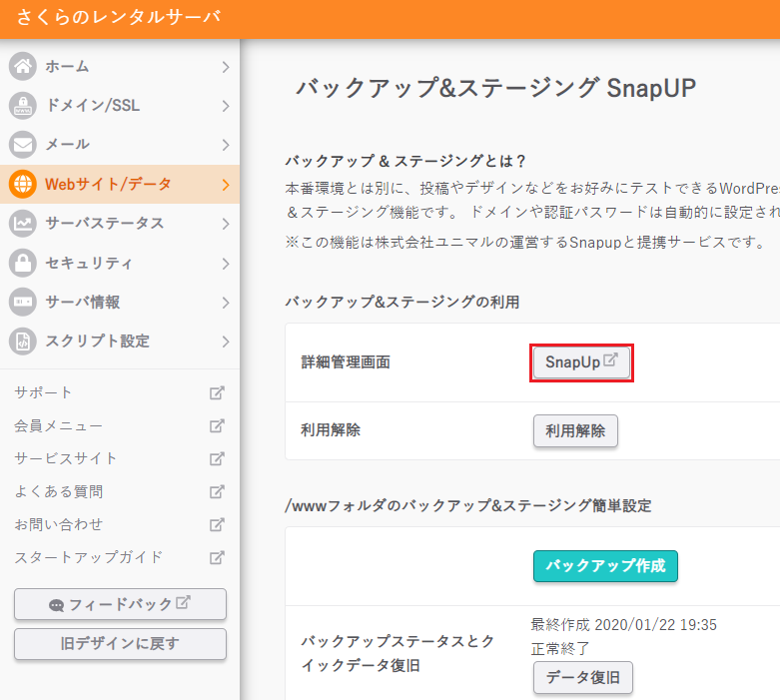Click the mail envelope icon
Viewport: 780px width, 700px height.
point(23,145)
